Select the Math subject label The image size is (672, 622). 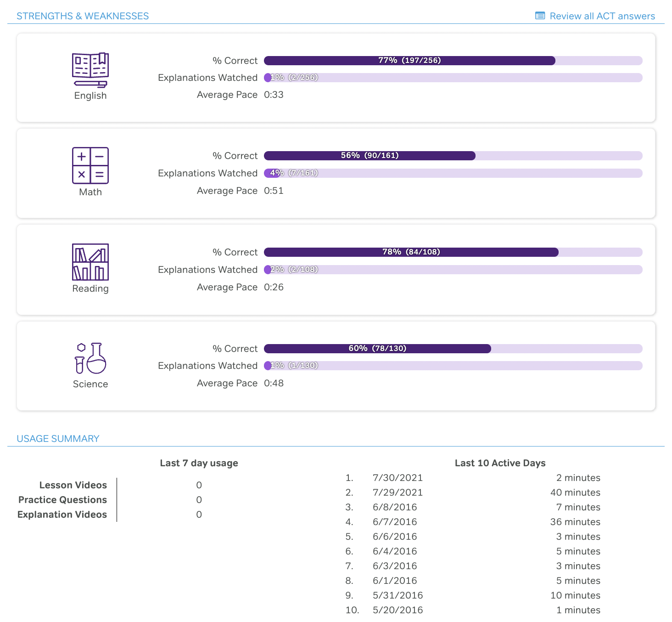(90, 192)
